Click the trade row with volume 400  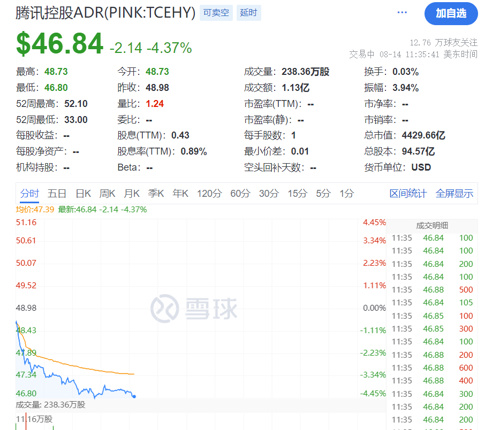(432, 381)
